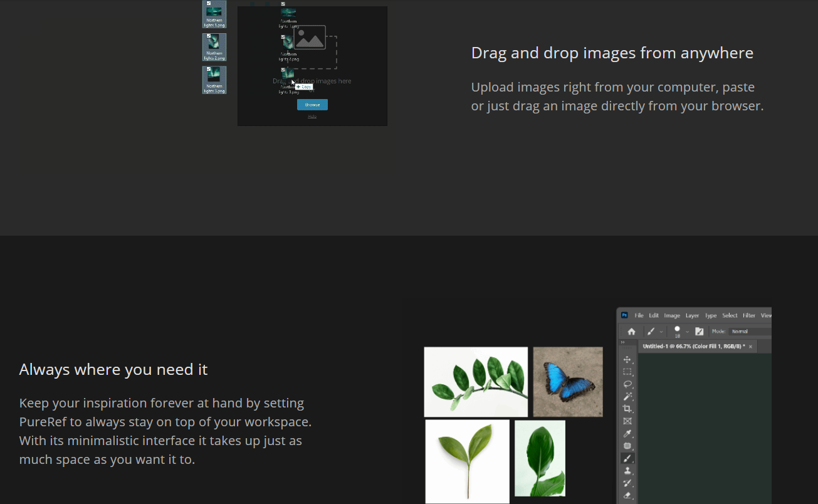Screen dimensions: 818x504
Task: Expand the brush size 18 preset picker
Action: coord(687,332)
